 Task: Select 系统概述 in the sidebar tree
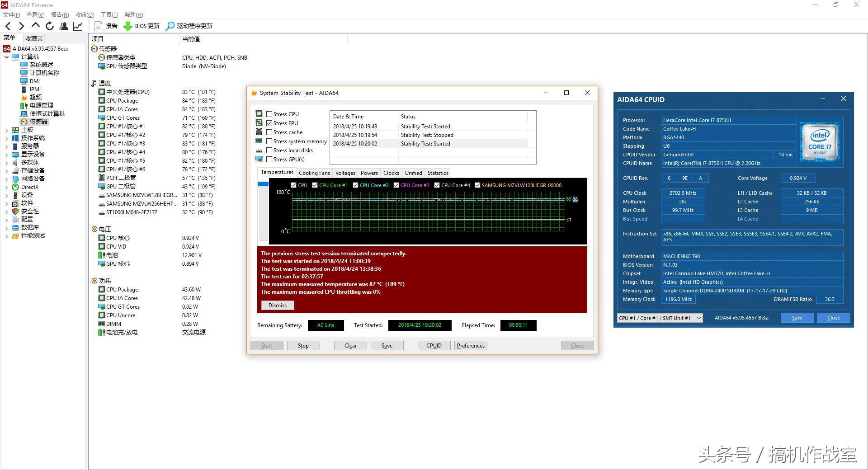[x=41, y=65]
